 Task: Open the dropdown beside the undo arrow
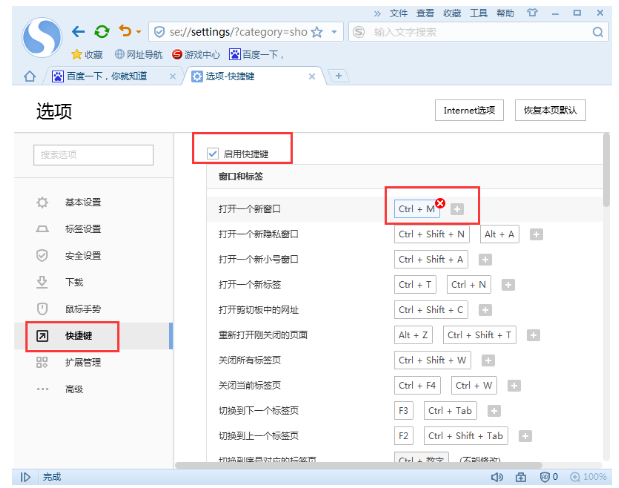(139, 32)
